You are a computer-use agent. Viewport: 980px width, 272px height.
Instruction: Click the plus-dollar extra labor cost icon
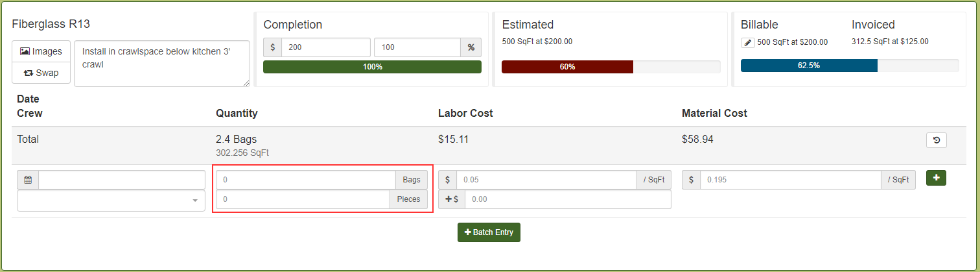(x=452, y=200)
